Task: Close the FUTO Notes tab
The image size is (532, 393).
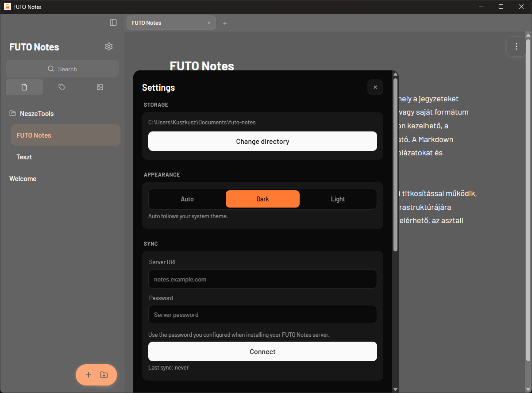Action: click(209, 23)
